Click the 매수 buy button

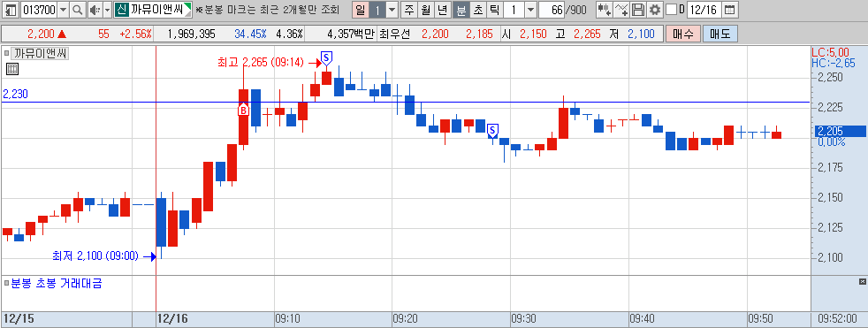683,34
